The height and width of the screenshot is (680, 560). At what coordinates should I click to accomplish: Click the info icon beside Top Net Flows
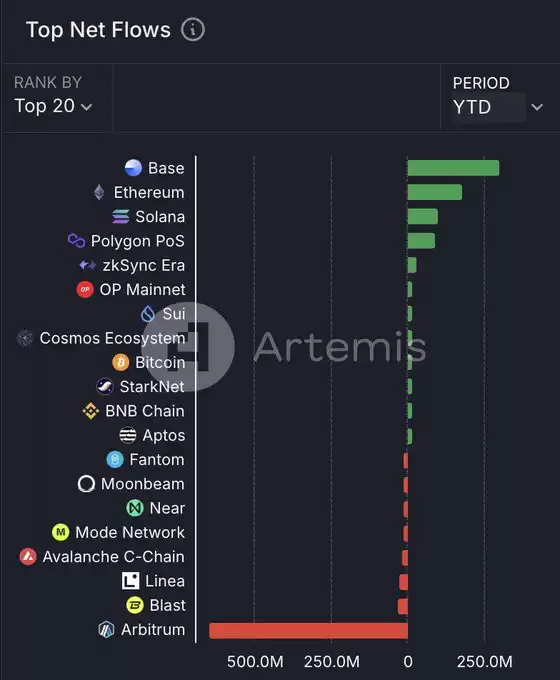tap(193, 30)
